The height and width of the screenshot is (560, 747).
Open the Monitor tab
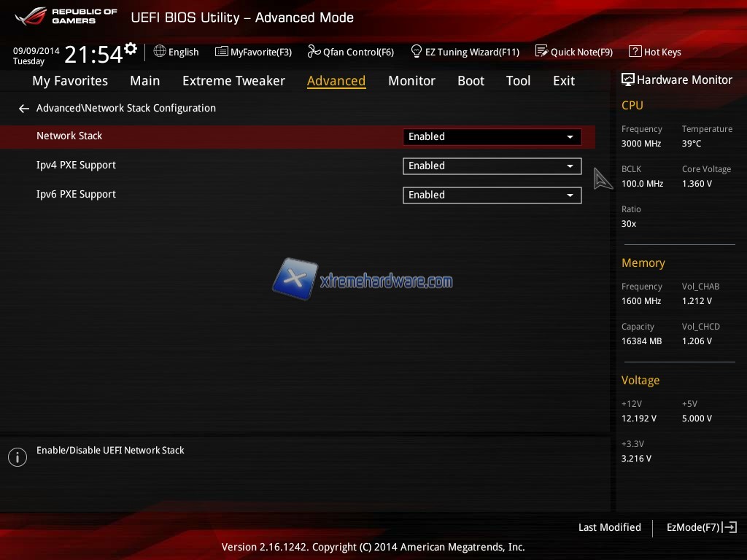click(x=411, y=81)
